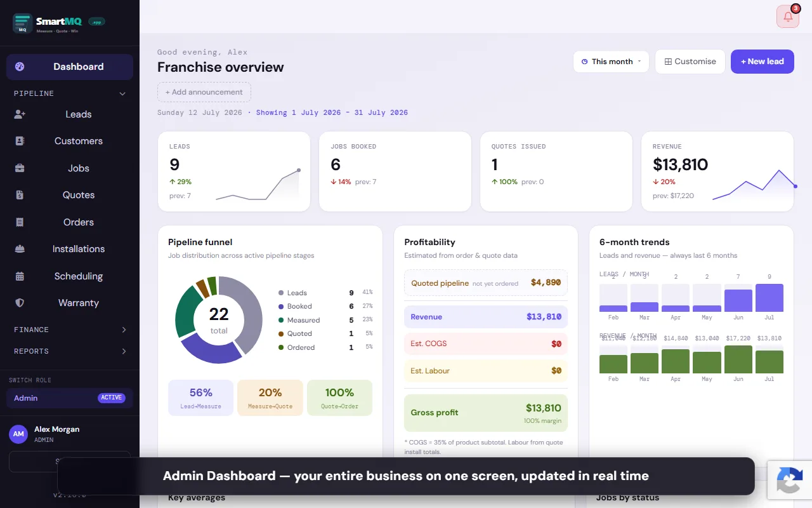
Task: Navigate to Jobs page
Action: (x=70, y=168)
